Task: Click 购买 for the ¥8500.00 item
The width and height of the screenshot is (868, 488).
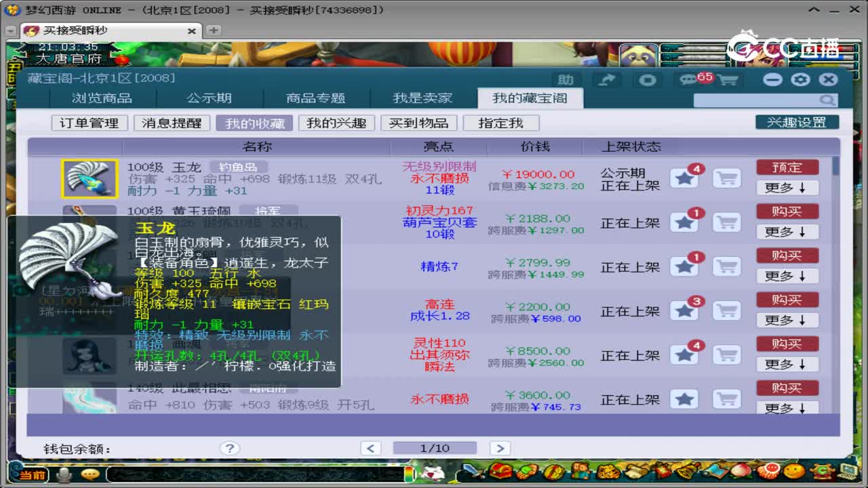Action: coord(787,344)
